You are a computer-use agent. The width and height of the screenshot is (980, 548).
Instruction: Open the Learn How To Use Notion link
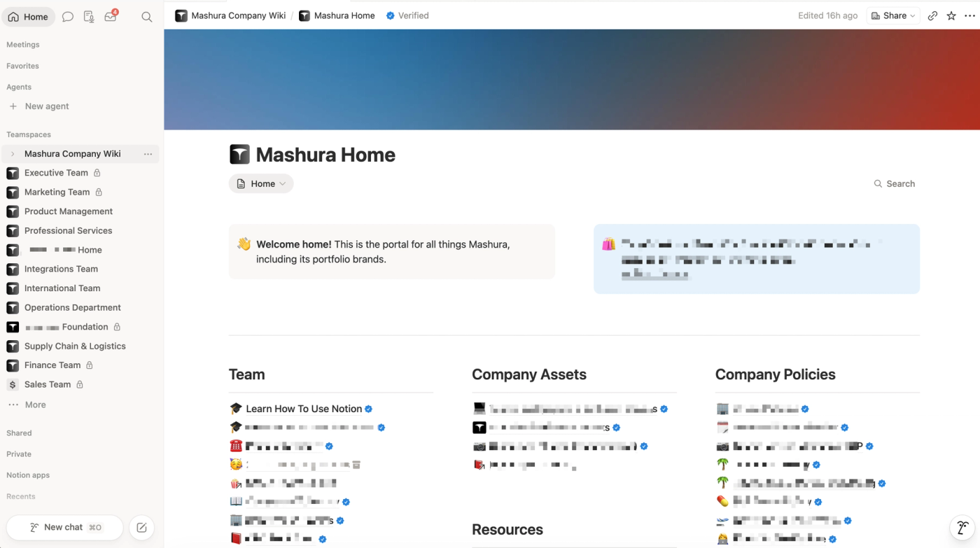pos(304,409)
